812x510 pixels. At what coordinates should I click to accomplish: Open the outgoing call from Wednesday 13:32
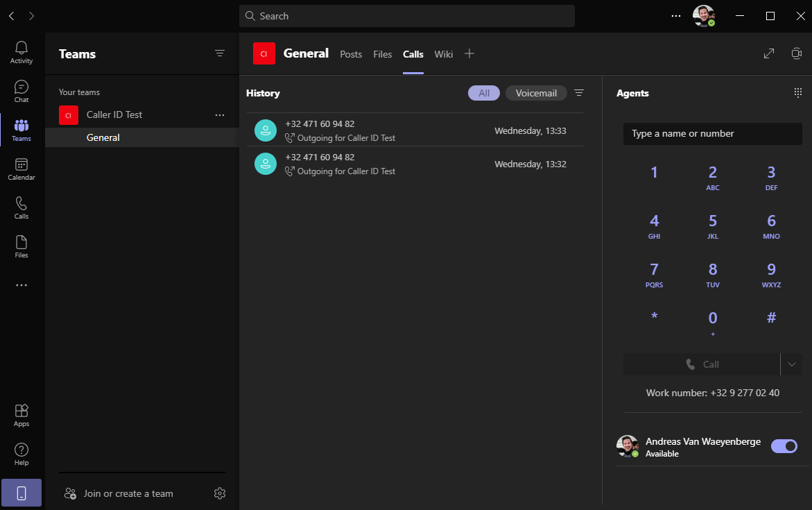pos(415,164)
